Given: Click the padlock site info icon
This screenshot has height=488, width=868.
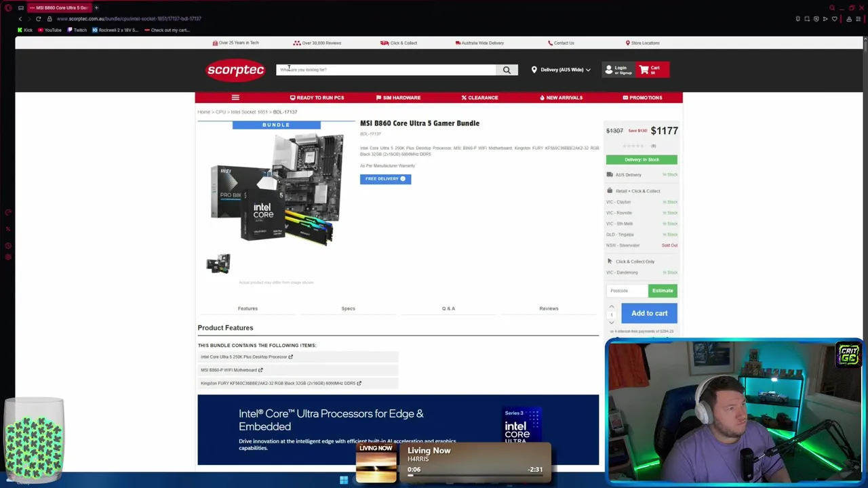Looking at the screenshot, I should (50, 19).
